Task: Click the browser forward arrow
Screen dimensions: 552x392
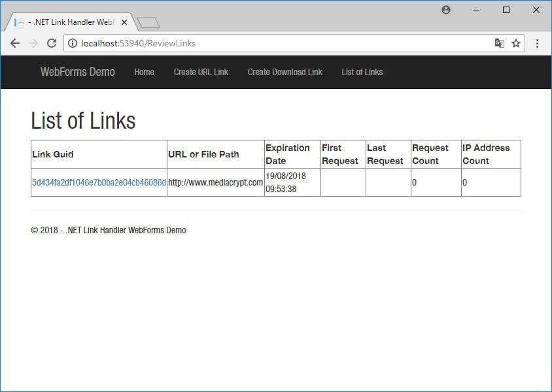Action: (33, 43)
